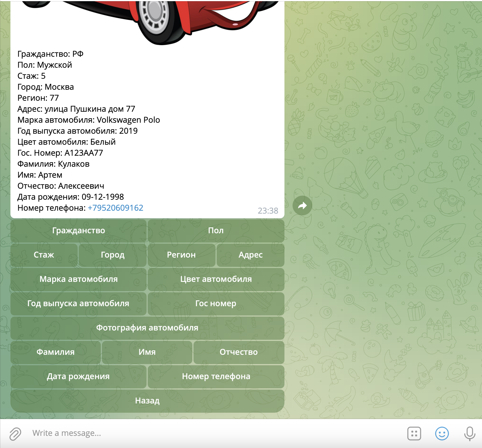Click the forward message arrow icon

click(x=302, y=205)
